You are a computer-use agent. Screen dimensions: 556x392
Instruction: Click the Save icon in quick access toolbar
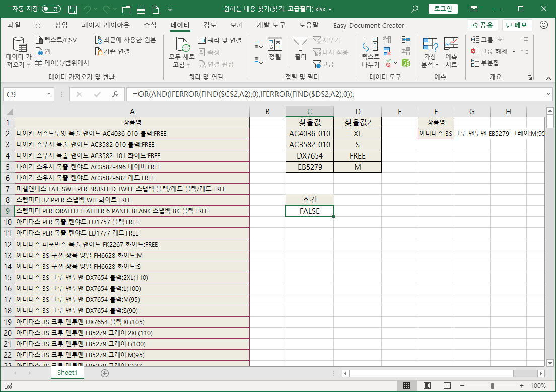73,9
